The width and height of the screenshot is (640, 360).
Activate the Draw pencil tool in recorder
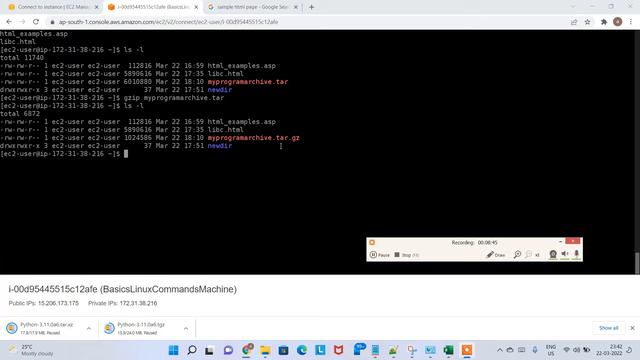496,255
